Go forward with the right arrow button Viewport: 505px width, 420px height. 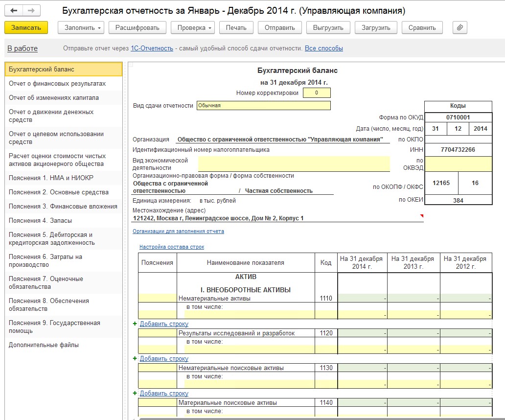pyautogui.click(x=31, y=11)
